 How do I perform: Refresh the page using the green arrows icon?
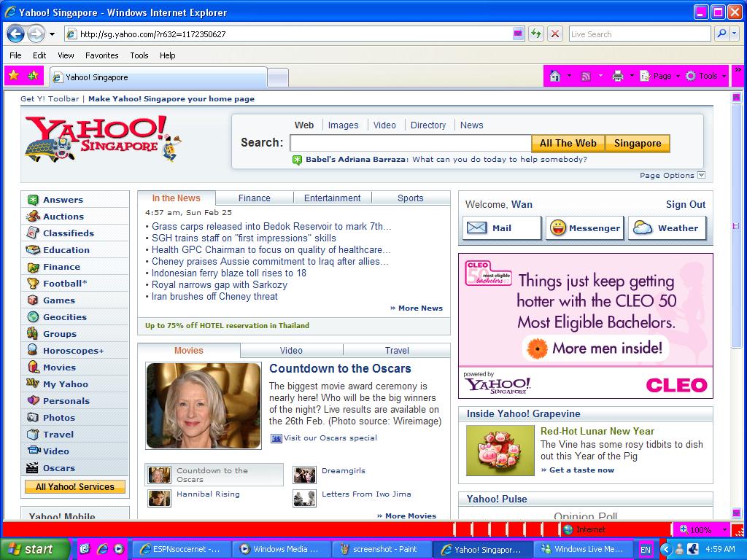tap(536, 34)
